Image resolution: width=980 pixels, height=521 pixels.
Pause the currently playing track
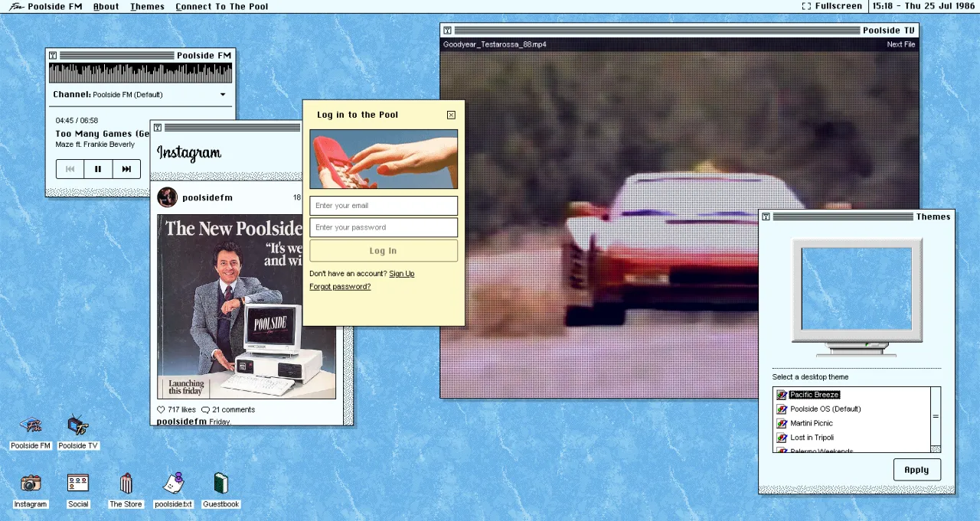coord(98,169)
